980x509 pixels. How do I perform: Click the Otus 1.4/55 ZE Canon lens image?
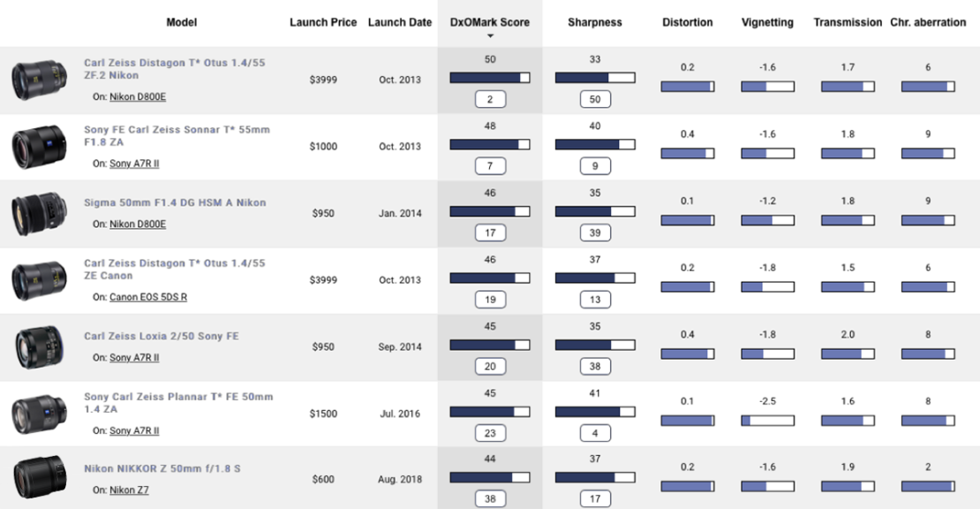(x=35, y=279)
